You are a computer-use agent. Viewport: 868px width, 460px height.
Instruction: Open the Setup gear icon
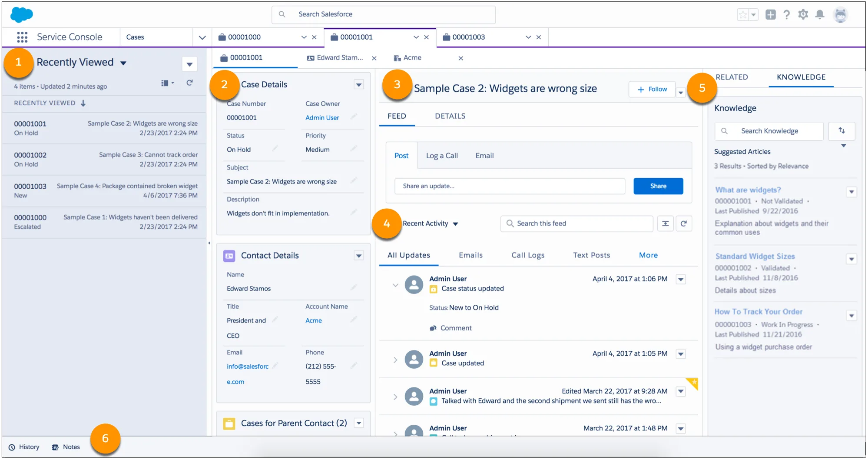pyautogui.click(x=803, y=14)
